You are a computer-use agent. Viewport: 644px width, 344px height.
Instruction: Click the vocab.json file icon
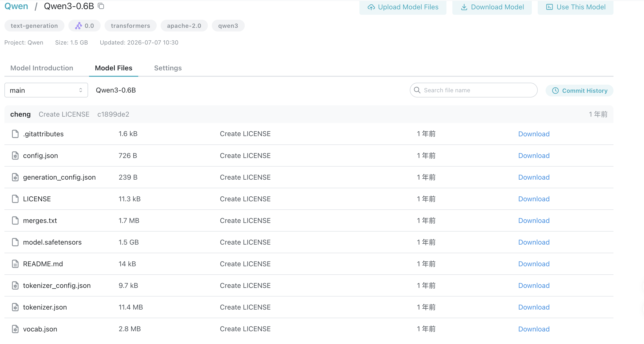point(15,329)
